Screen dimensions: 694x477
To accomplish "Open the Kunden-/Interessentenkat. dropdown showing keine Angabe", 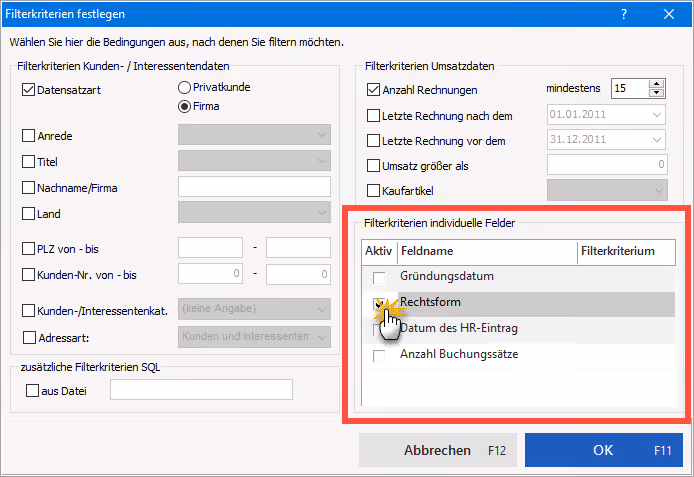I will [254, 309].
